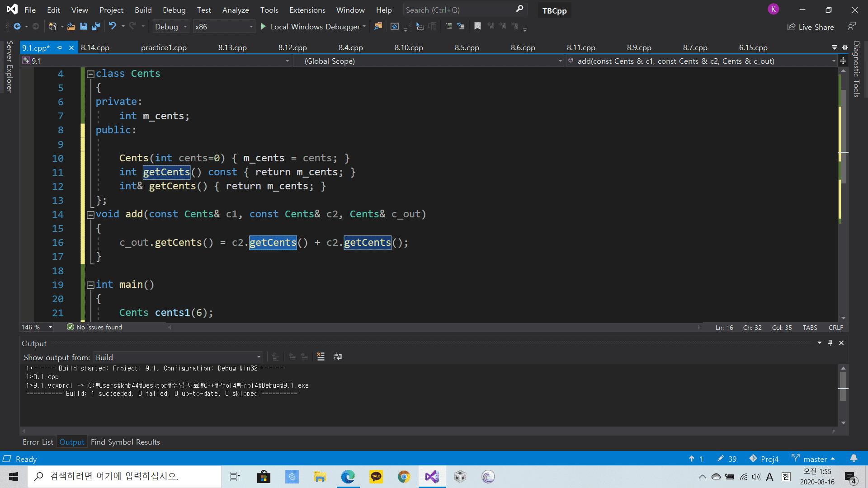868x488 pixels.
Task: Collapse the class Cents code block
Action: [90, 74]
